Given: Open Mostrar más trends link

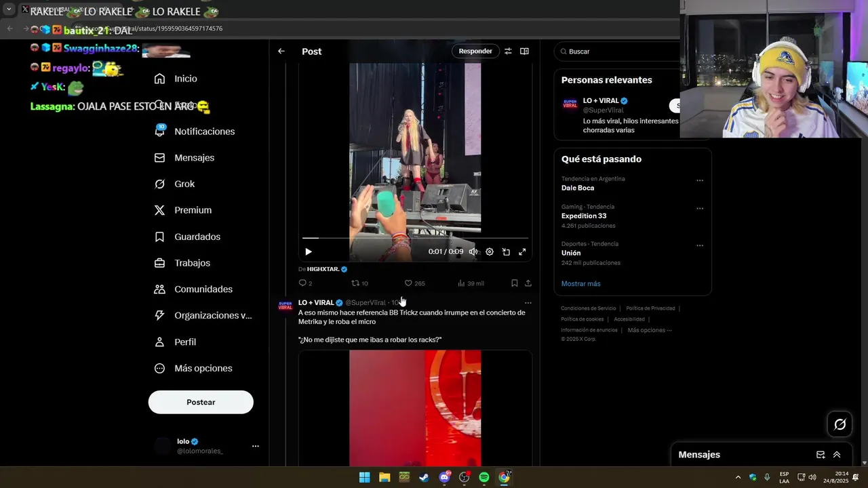Looking at the screenshot, I should click(x=580, y=283).
